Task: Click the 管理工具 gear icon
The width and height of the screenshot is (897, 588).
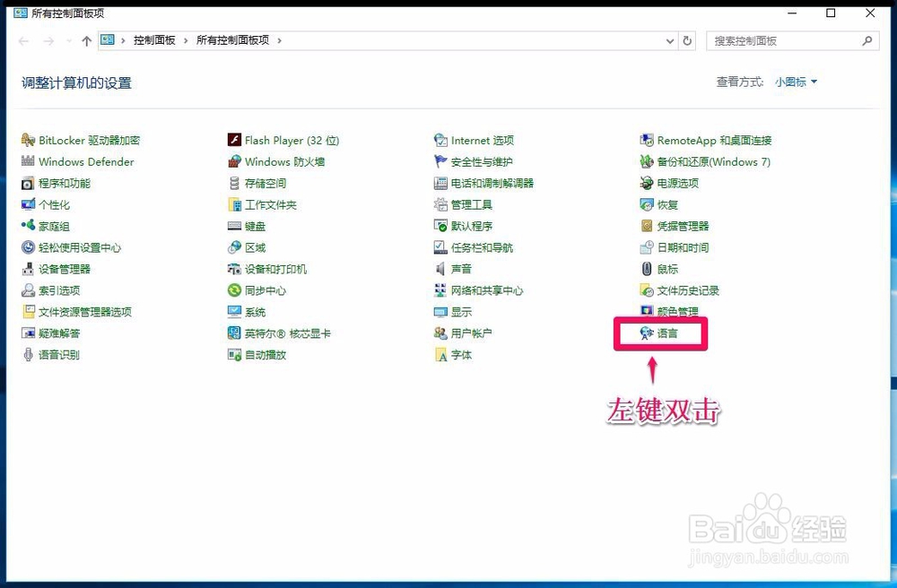Action: pyautogui.click(x=440, y=204)
